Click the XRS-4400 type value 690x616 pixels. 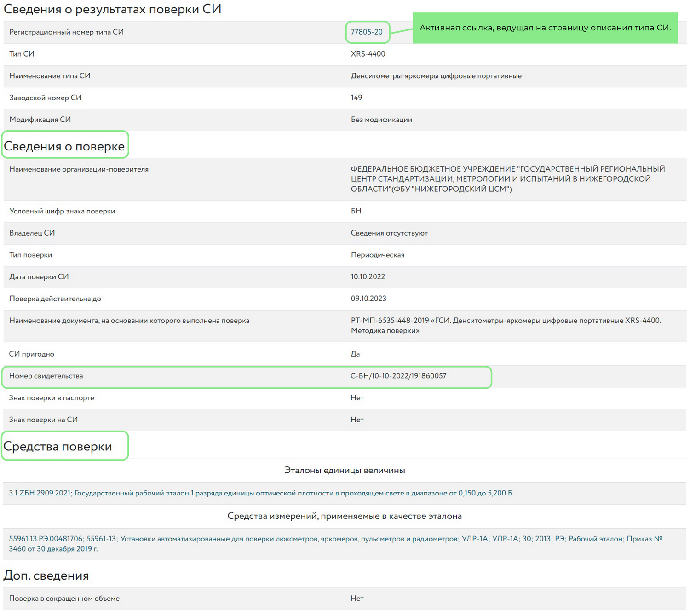tap(368, 54)
